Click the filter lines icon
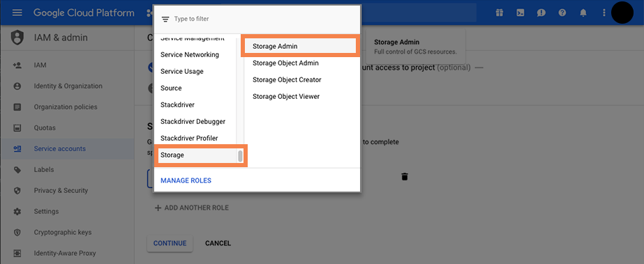 click(165, 20)
